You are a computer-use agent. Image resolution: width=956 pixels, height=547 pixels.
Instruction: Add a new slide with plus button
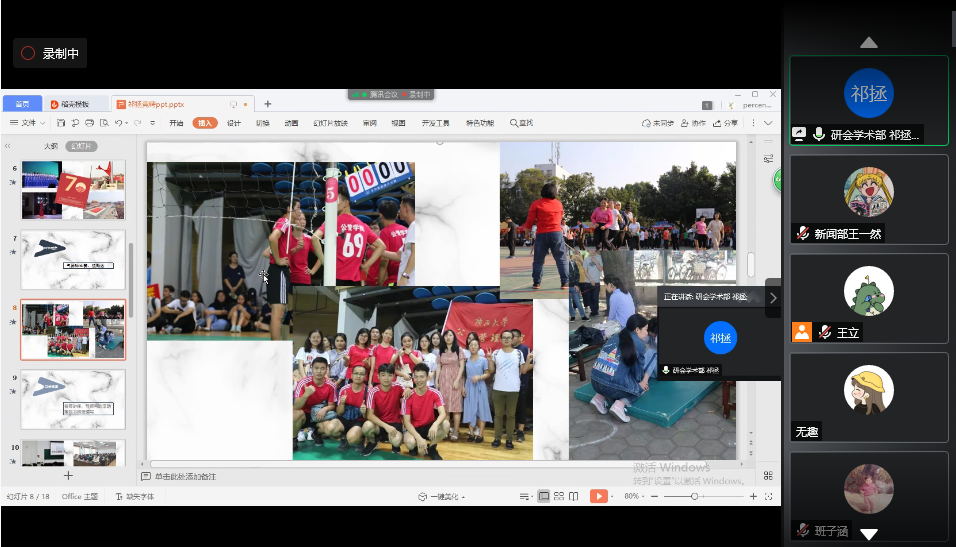(68, 476)
